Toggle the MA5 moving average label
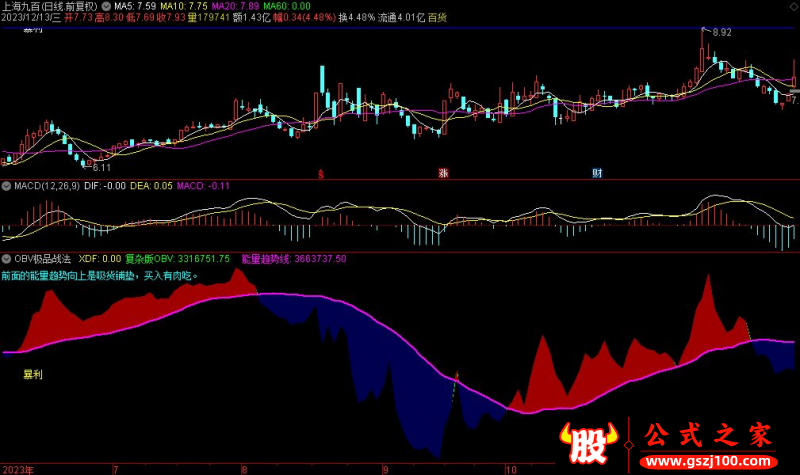This screenshot has height=475, width=800. (x=132, y=6)
